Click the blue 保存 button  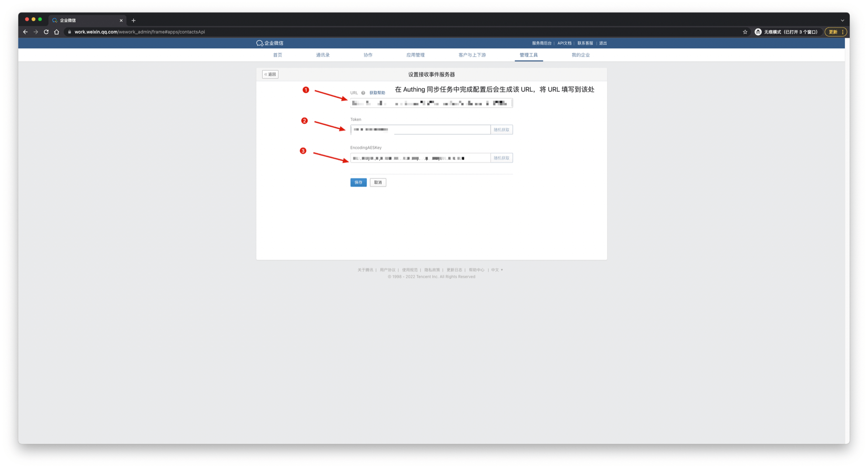pyautogui.click(x=358, y=183)
